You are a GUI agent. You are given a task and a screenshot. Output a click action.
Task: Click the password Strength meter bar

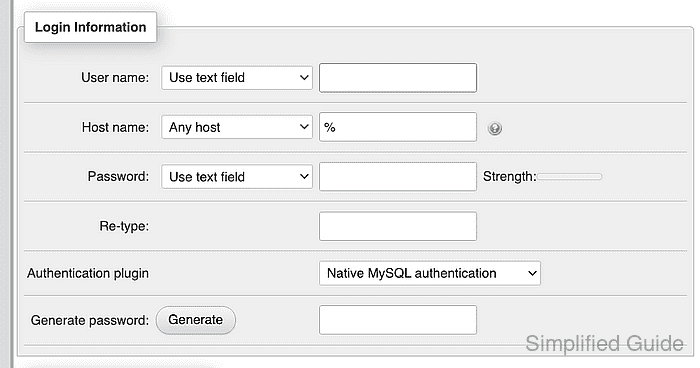(x=570, y=177)
